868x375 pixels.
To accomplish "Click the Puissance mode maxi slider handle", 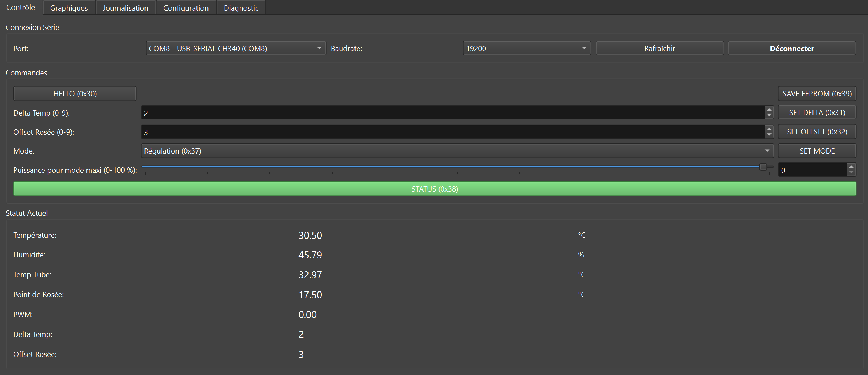I will [763, 167].
